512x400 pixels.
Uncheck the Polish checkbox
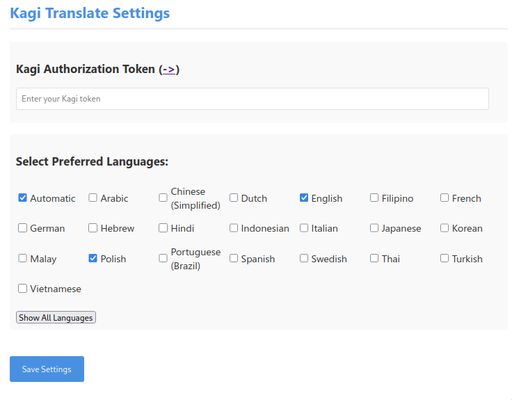pos(93,258)
